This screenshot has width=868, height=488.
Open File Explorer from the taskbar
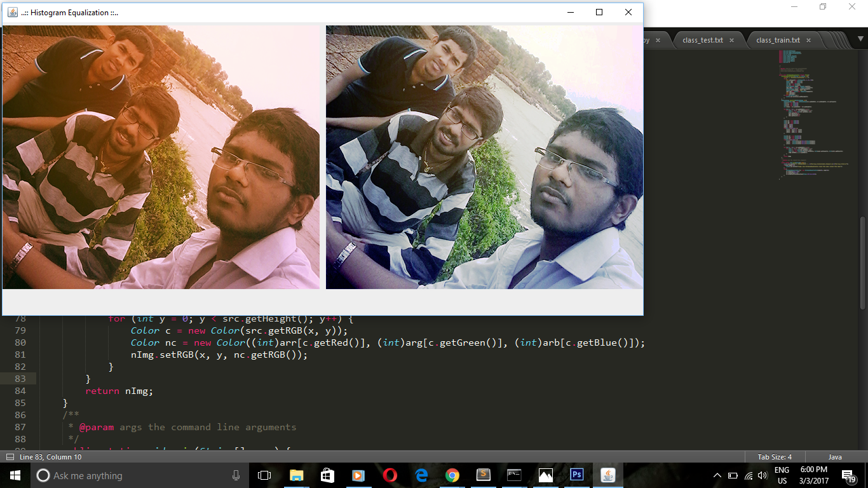pos(296,475)
